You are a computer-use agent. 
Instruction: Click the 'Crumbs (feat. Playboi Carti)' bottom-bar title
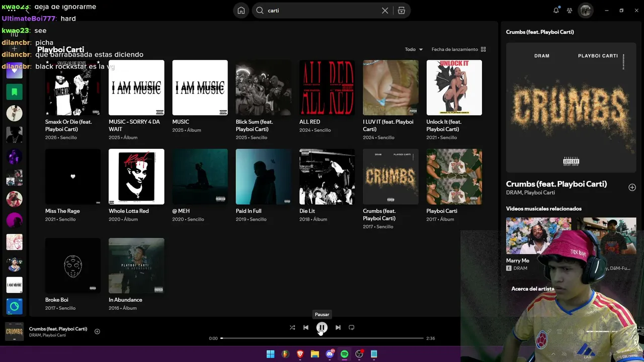pos(58,329)
